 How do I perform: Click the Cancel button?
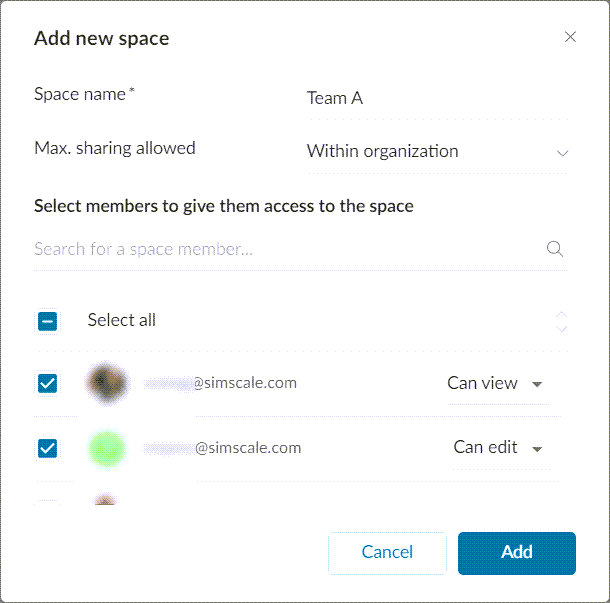387,552
